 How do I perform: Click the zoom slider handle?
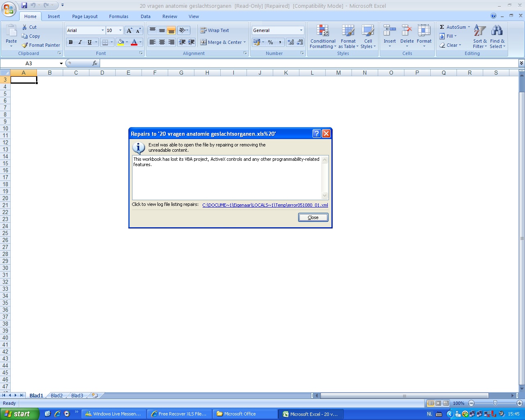495,403
